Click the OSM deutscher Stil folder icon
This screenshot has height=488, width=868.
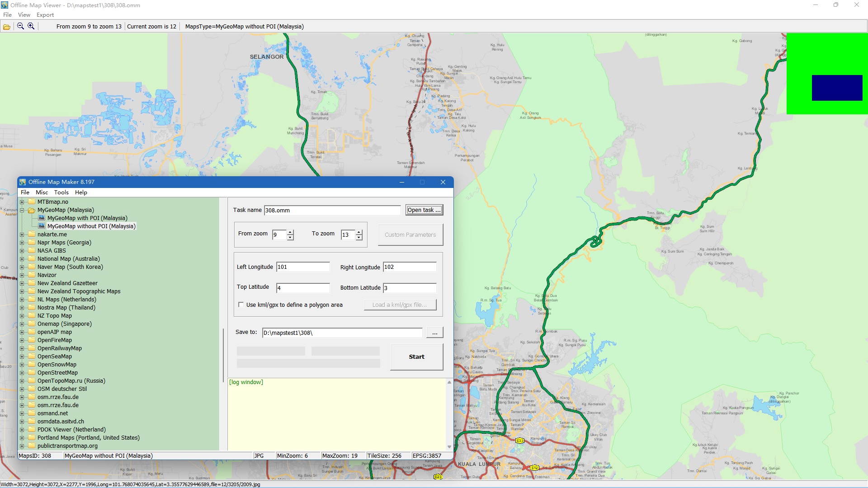[32, 389]
